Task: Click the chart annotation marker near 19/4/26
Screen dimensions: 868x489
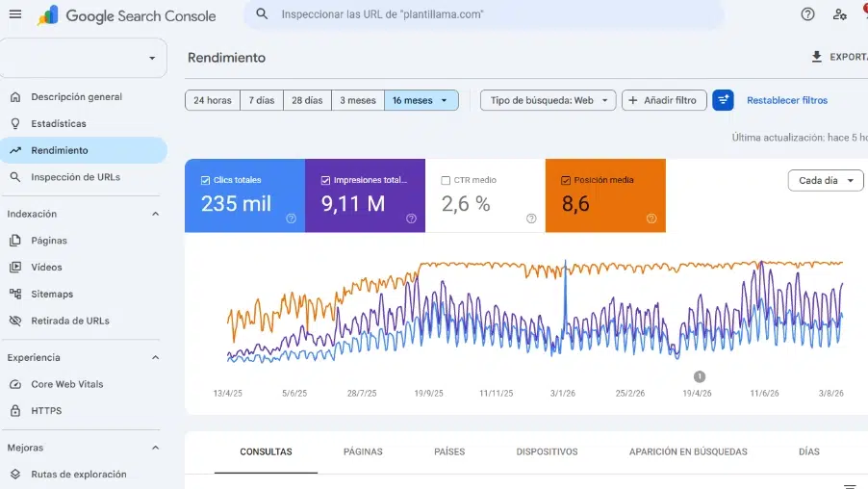Action: click(700, 376)
